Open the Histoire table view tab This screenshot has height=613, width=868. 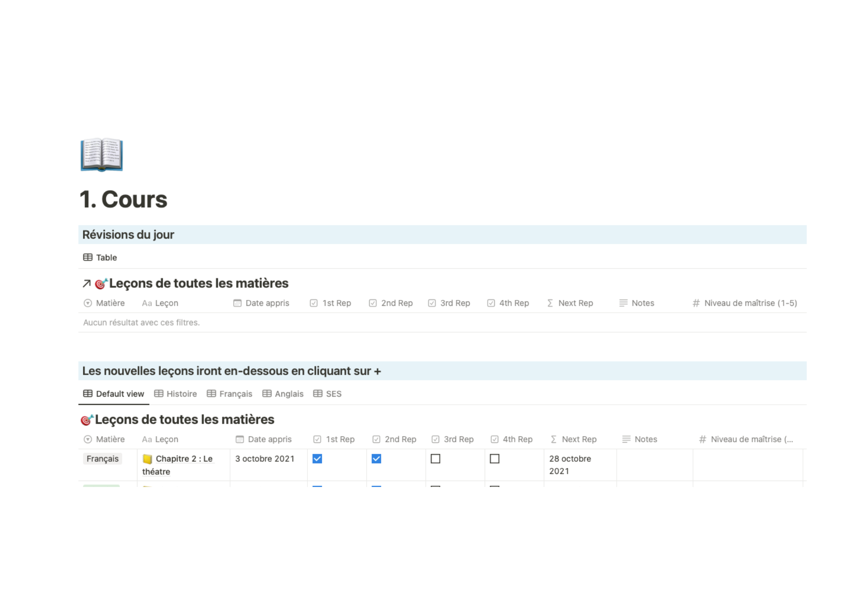(x=175, y=394)
